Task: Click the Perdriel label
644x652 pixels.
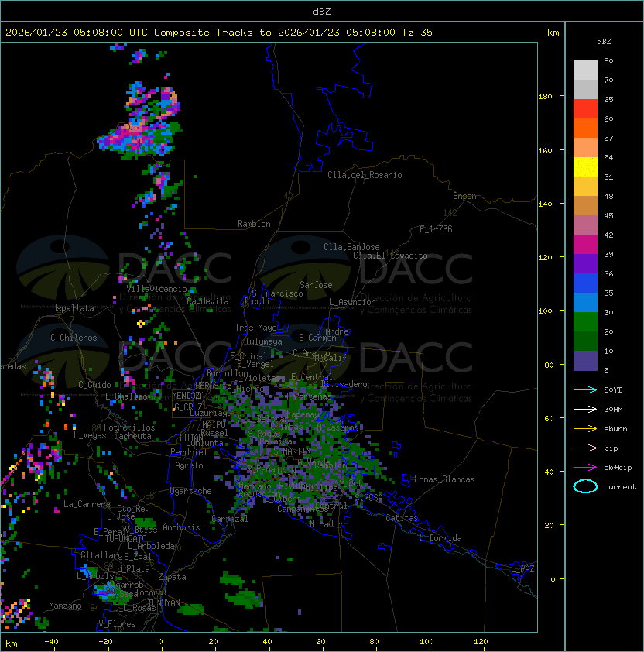Action: (189, 452)
